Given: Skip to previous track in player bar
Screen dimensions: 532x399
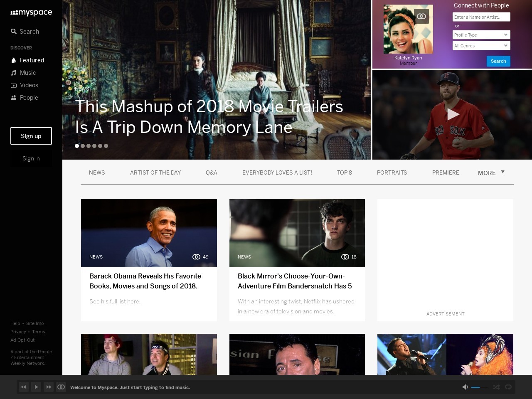Looking at the screenshot, I should coord(24,387).
